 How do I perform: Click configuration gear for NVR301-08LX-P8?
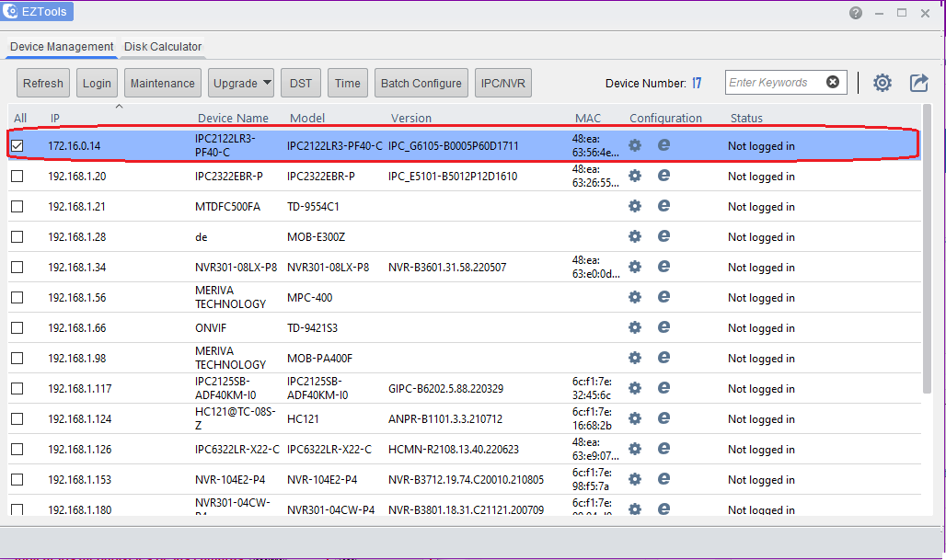(634, 267)
